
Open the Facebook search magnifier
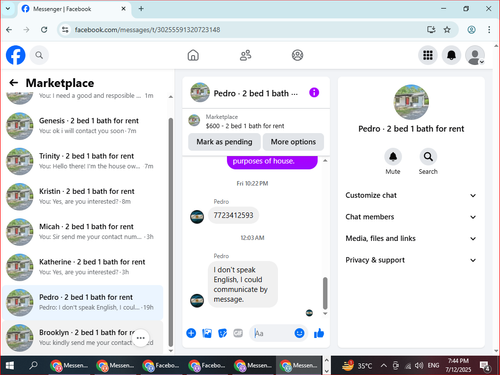point(39,55)
